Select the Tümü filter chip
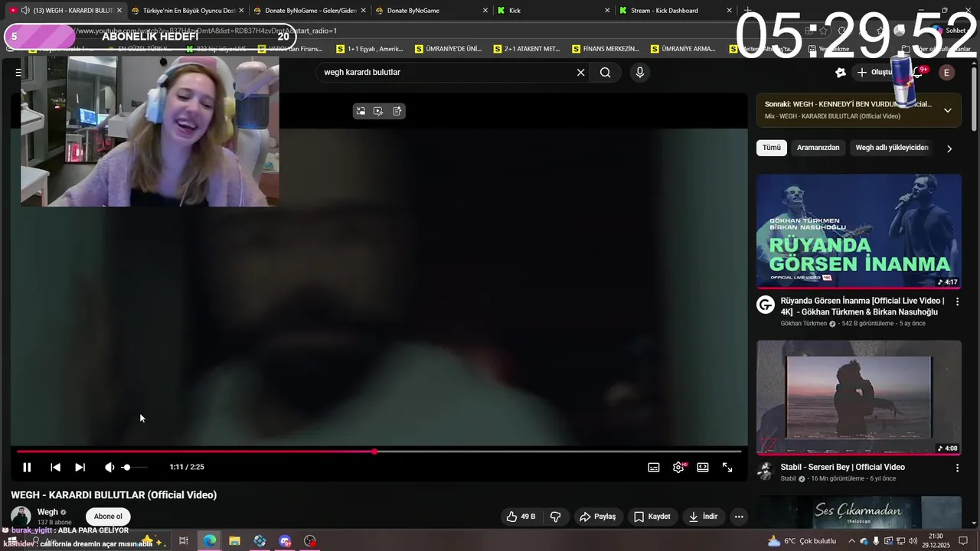This screenshot has width=980, height=551. 772,148
